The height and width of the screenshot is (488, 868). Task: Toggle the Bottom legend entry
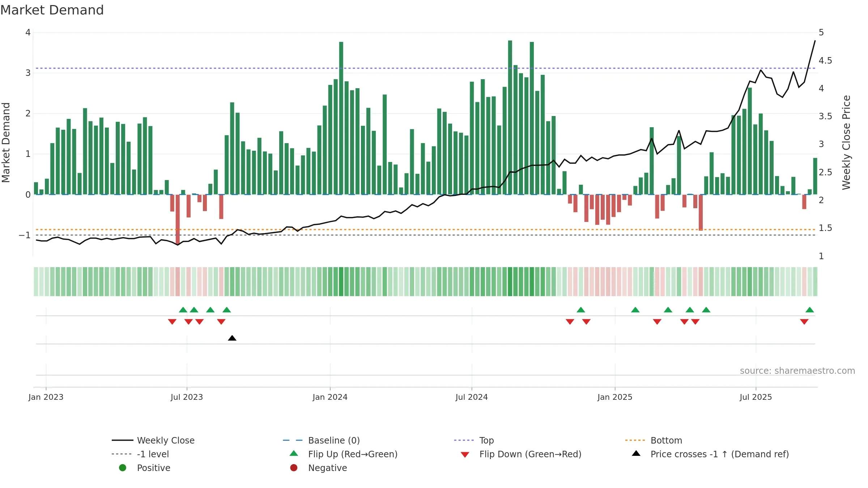(654, 440)
